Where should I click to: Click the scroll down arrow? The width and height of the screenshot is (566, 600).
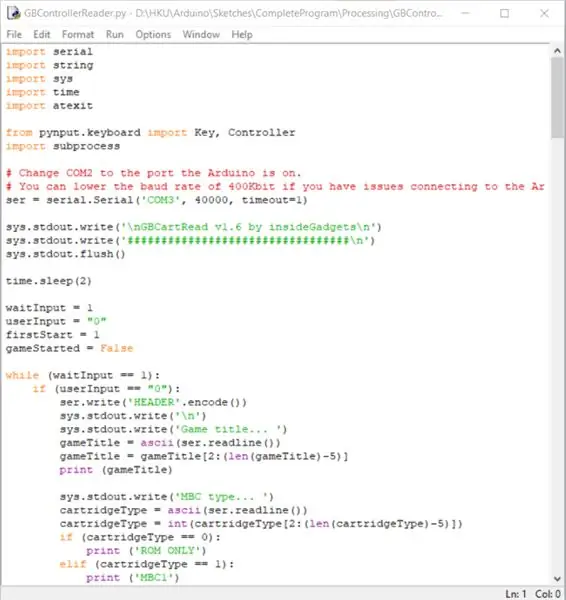[x=557, y=579]
